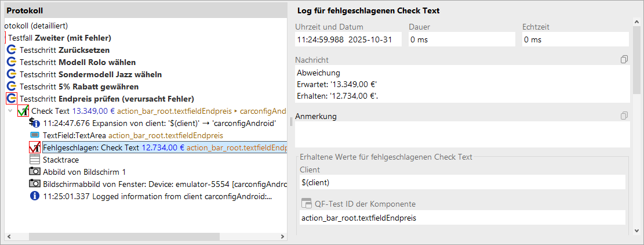This screenshot has height=245, width=644.
Task: Copy the Nachricht text using copy icon
Action: (624, 60)
